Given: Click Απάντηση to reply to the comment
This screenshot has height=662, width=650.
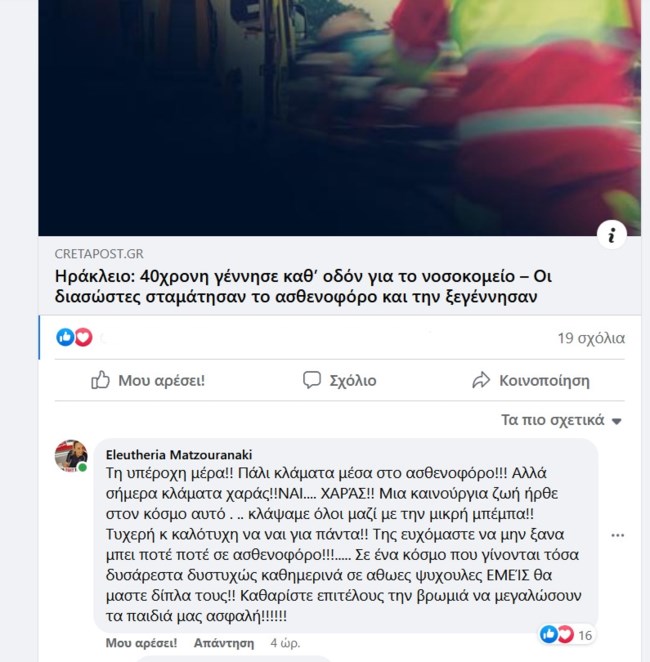Looking at the screenshot, I should 224,643.
